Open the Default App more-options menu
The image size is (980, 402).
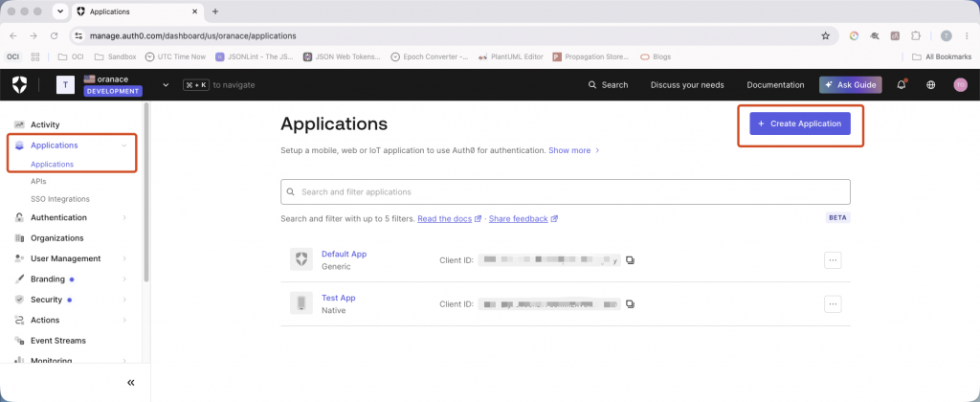[833, 260]
